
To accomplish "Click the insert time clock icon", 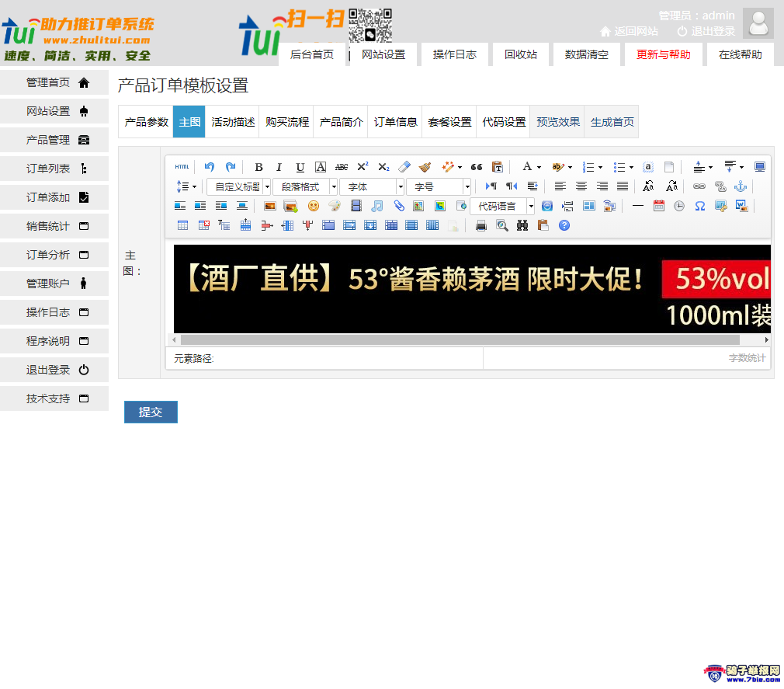I will (x=679, y=206).
